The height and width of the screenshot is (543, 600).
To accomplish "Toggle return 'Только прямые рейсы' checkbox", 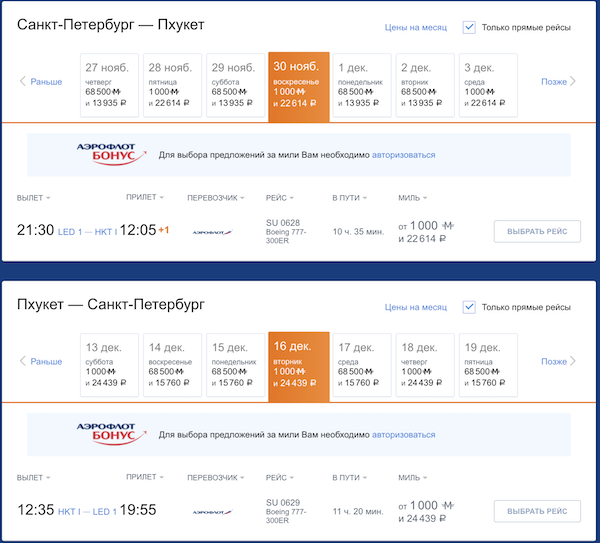I will 469,307.
